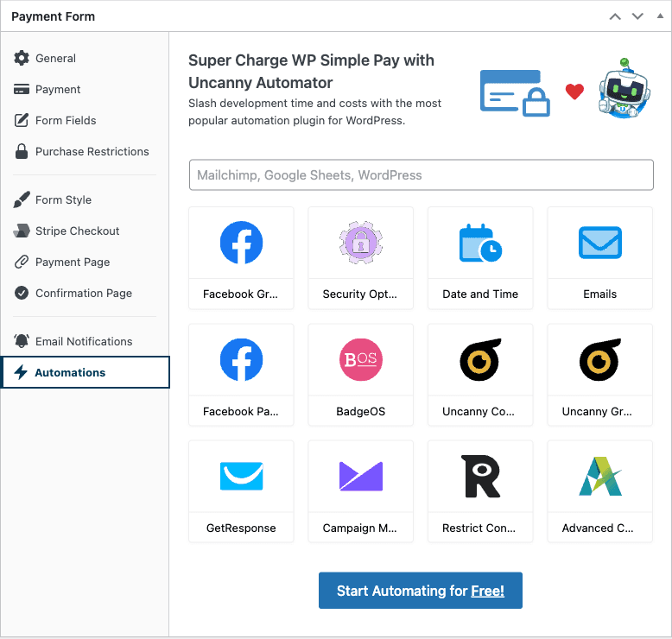Open the Security Options integration tile
Image resolution: width=672 pixels, height=639 pixels.
coord(360,258)
